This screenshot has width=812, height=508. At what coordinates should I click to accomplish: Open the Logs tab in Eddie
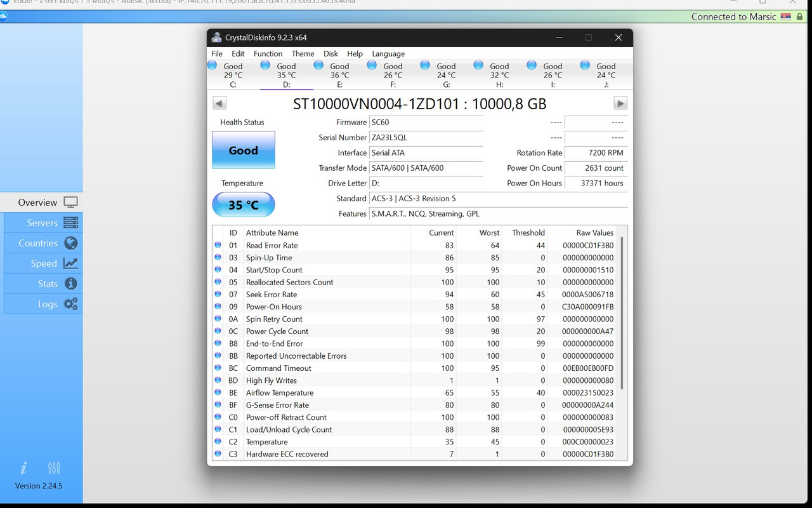[x=43, y=304]
